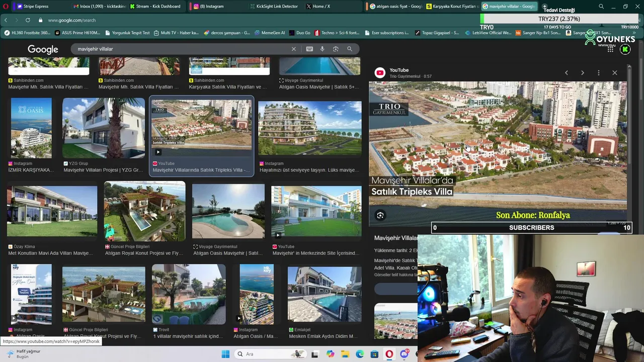Switch to Karşıyaka Konut Fiyatları tab

(451, 6)
